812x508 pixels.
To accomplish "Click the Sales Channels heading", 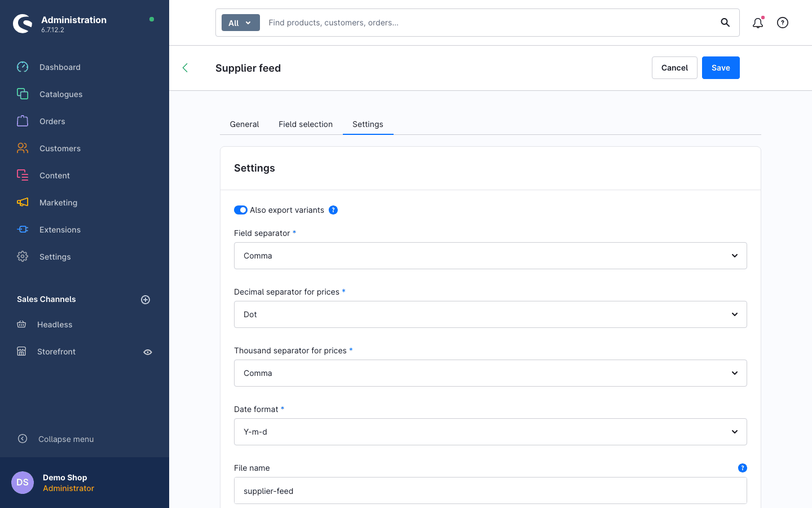I will coord(46,299).
